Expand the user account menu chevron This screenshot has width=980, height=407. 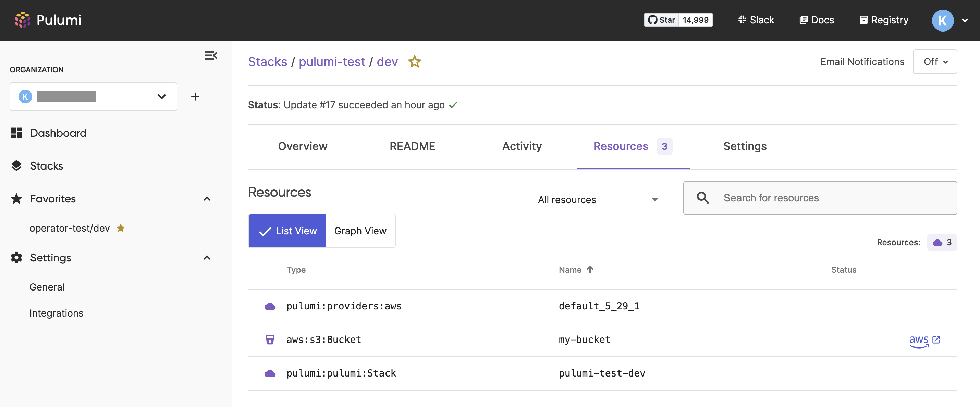965,20
